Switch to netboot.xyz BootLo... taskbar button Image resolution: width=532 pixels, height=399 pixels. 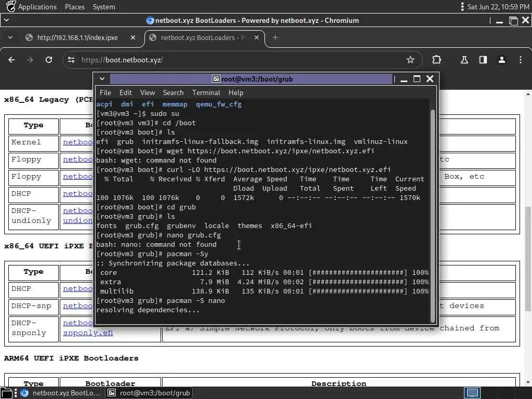(60, 393)
